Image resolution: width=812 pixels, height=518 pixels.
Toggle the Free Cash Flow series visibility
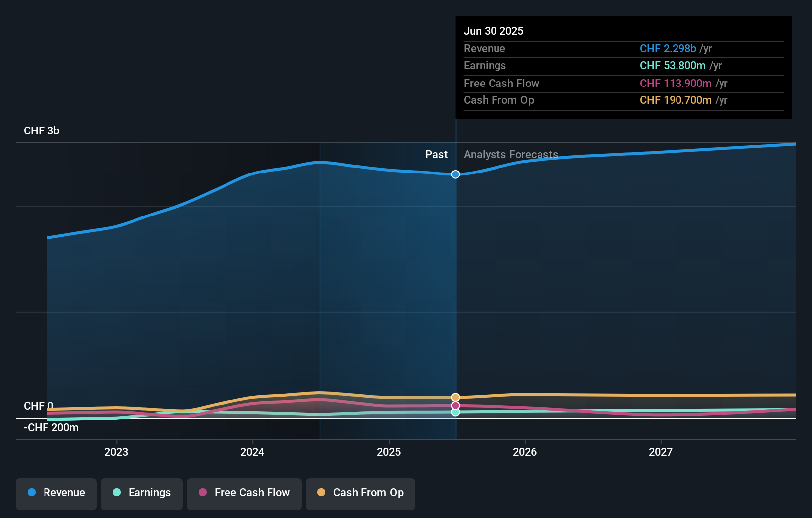tap(244, 493)
